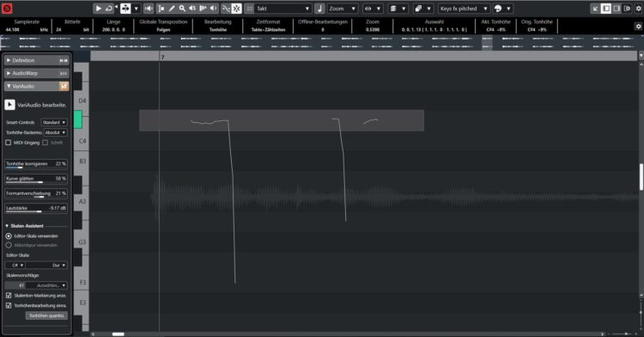Toggle Snap to Zero Crossing icon
Image resolution: width=644 pixels, height=337 pixels.
pos(226,9)
